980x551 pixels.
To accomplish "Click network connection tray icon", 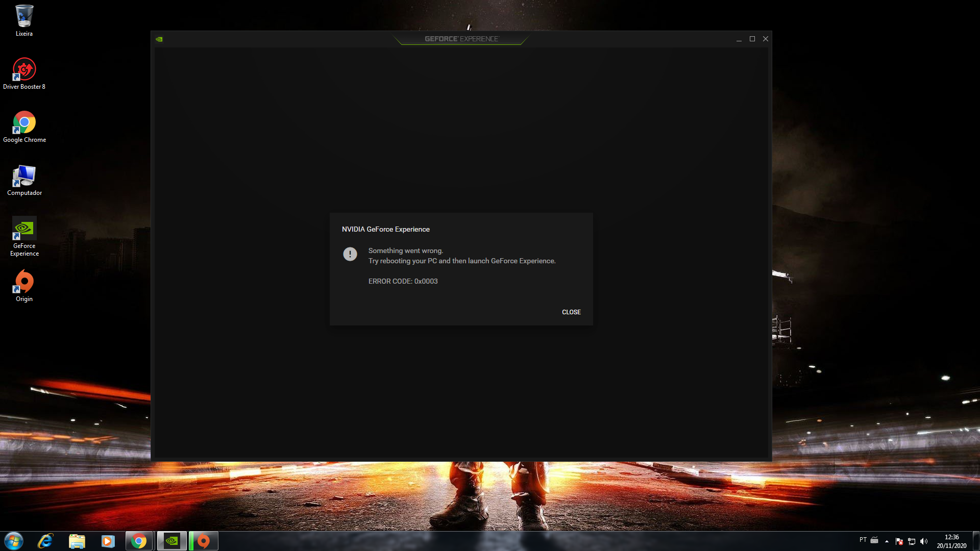I will (x=912, y=541).
